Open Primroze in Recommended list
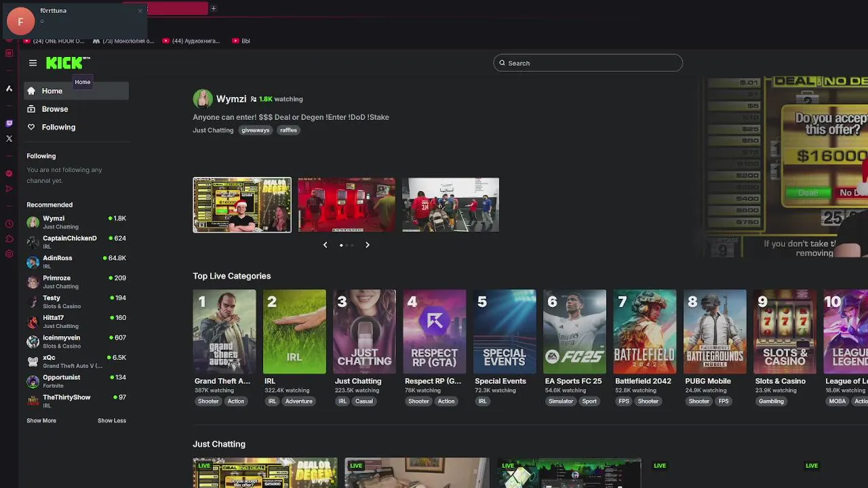 [76, 281]
